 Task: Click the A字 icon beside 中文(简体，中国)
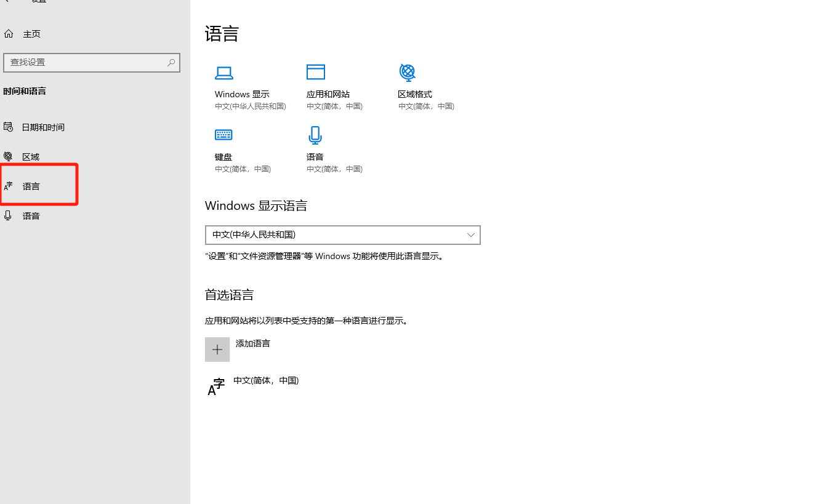(x=216, y=387)
